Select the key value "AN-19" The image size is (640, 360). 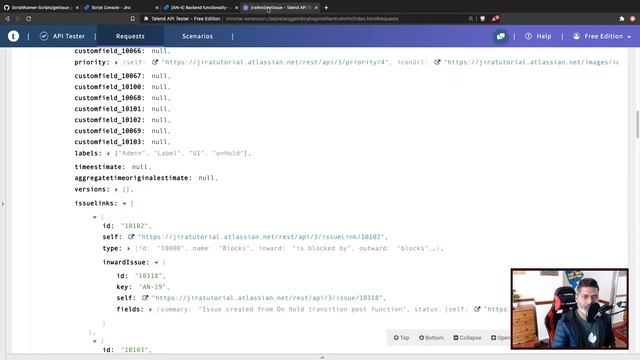153,287
